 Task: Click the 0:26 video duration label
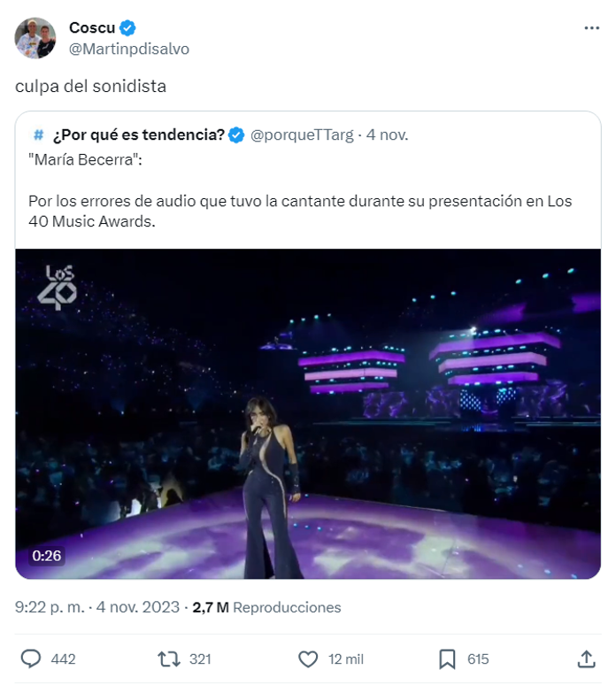pyautogui.click(x=47, y=556)
